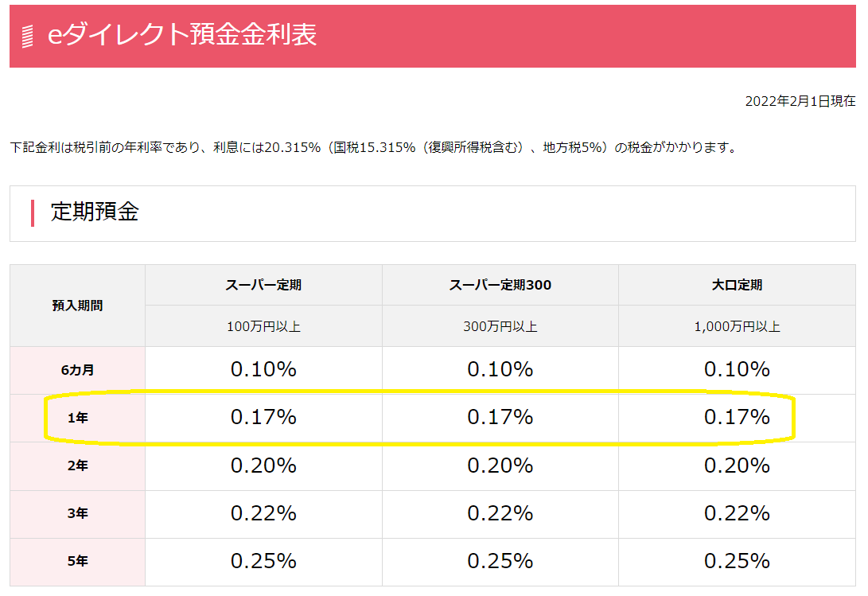Click the eダイレクト預金金利表 header title
Image resolution: width=868 pixels, height=596 pixels.
click(182, 34)
